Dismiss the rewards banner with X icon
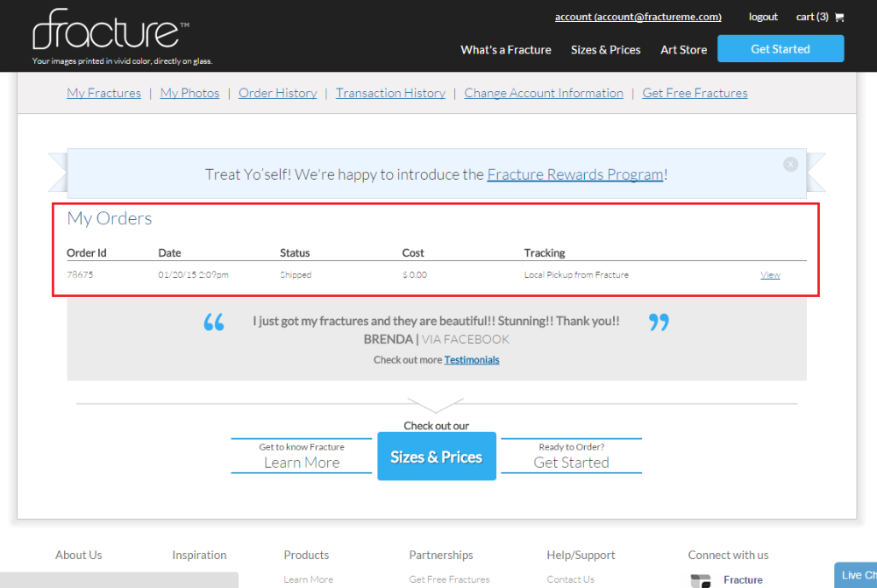This screenshot has width=877, height=588. 790,165
